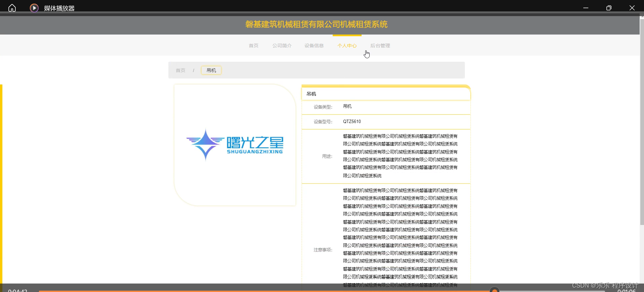This screenshot has height=292, width=644.
Task: Click the device model value QTZ5610
Action: [352, 122]
